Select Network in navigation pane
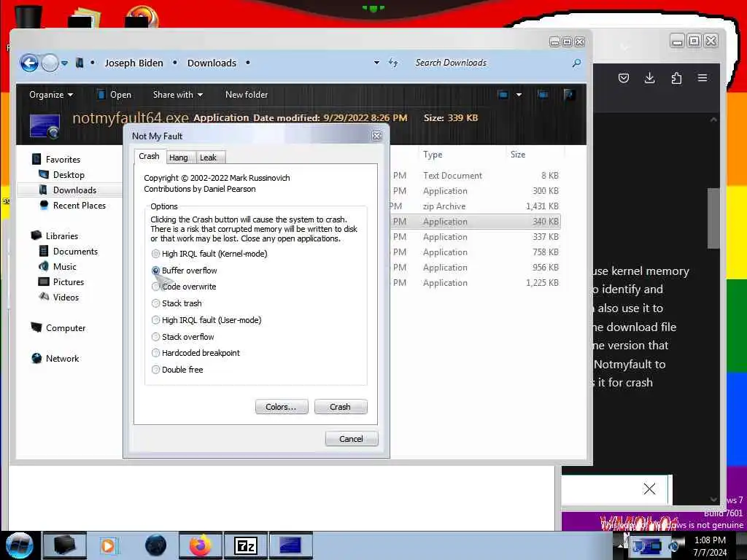The image size is (747, 560). (x=63, y=358)
